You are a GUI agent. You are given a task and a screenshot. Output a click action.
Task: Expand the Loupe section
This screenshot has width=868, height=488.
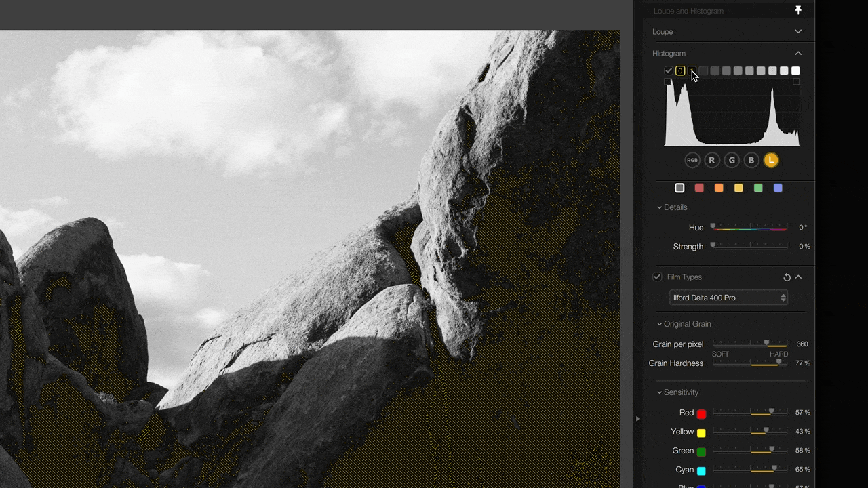[798, 31]
